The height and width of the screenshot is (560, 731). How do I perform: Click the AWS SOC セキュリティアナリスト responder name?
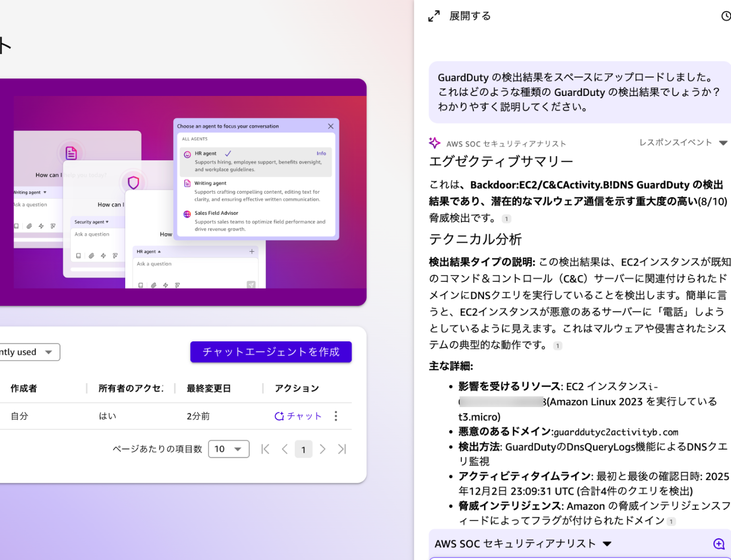pos(506,144)
